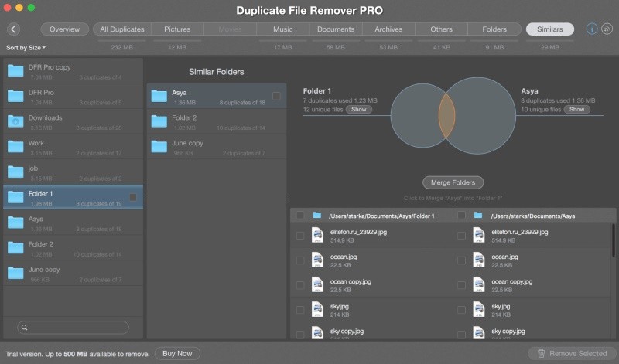The height and width of the screenshot is (364, 619).
Task: Open the Archives tab
Action: 388,29
